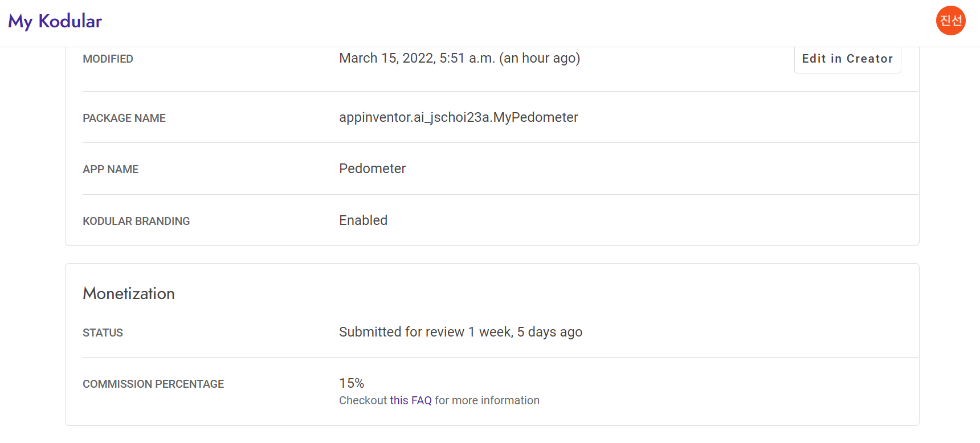980x443 pixels.
Task: Click the STATUS label under Monetization
Action: tap(103, 333)
